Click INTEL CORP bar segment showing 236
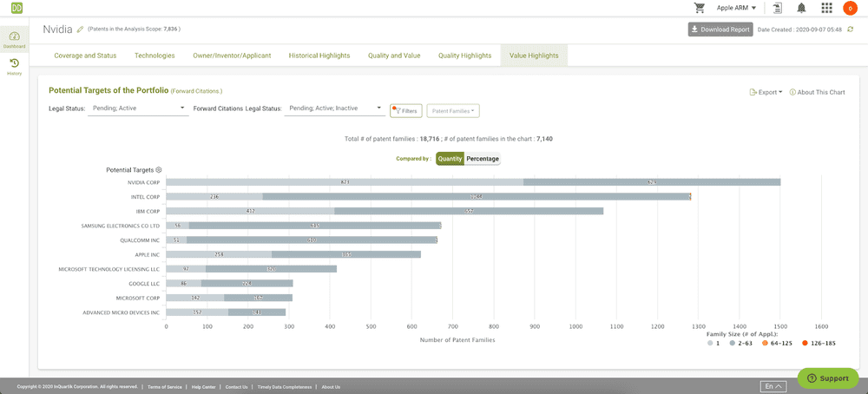Screen dimensions: 868x394 214,196
